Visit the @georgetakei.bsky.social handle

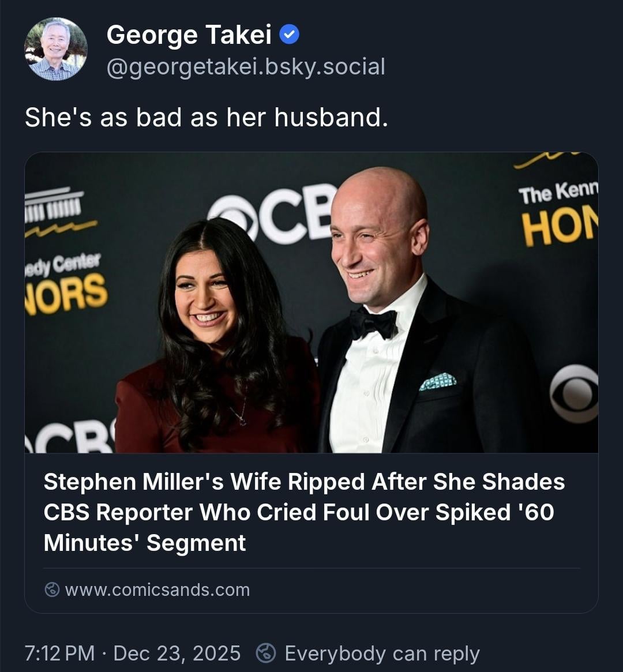click(245, 67)
